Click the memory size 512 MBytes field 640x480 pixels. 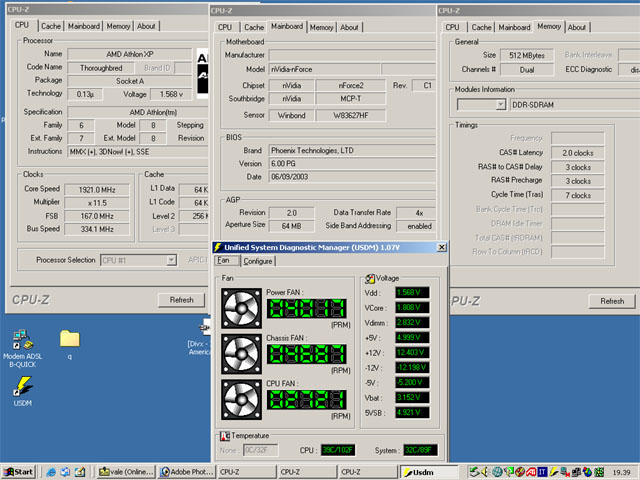point(527,56)
